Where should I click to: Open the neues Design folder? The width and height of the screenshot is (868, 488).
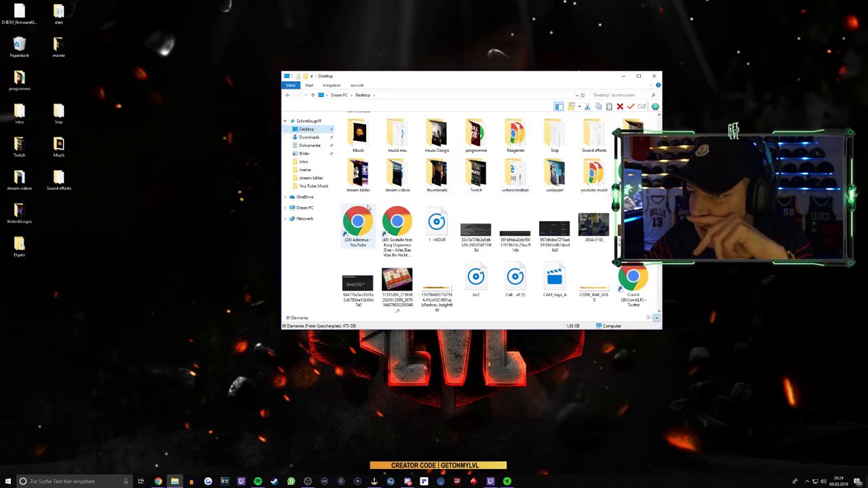pyautogui.click(x=437, y=135)
